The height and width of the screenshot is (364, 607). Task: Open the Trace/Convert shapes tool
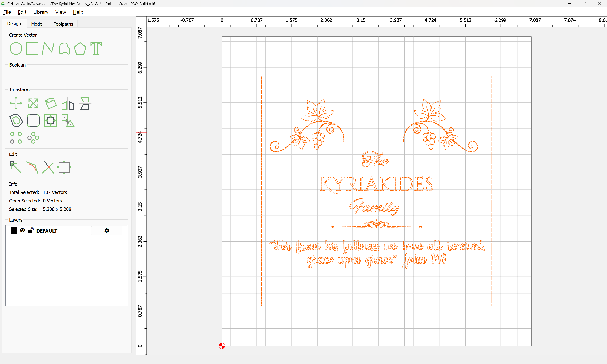pyautogui.click(x=68, y=120)
